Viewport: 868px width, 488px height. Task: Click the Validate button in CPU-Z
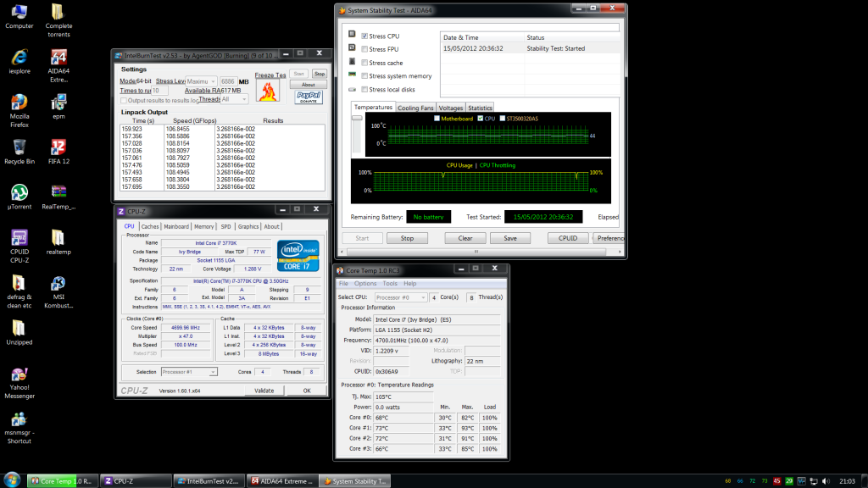click(x=264, y=391)
